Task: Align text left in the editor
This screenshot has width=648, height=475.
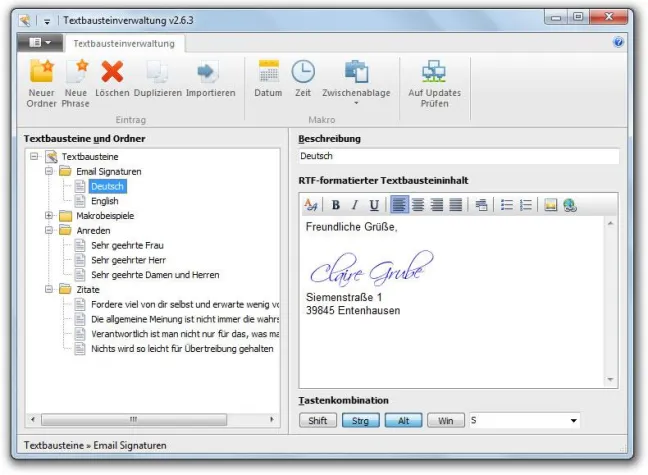Action: click(399, 205)
